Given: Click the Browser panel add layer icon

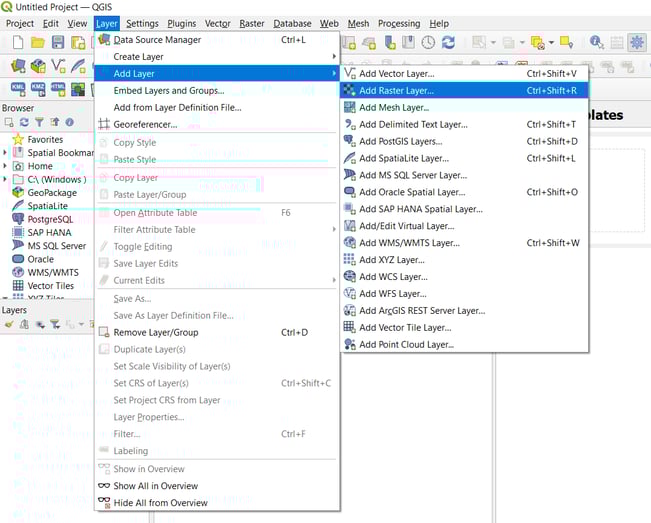Looking at the screenshot, I should click(x=9, y=122).
